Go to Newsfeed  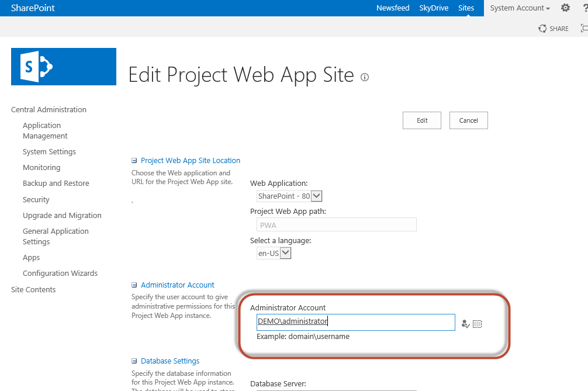point(393,8)
